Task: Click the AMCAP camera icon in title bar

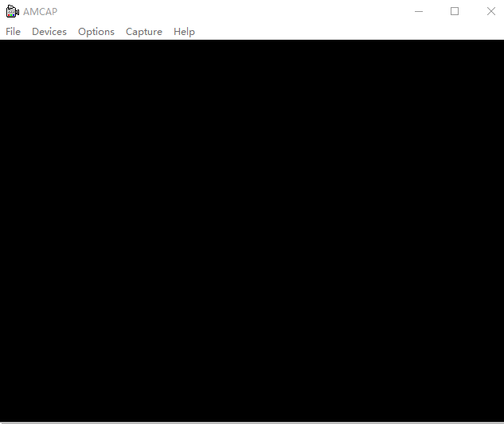Action: pos(12,11)
